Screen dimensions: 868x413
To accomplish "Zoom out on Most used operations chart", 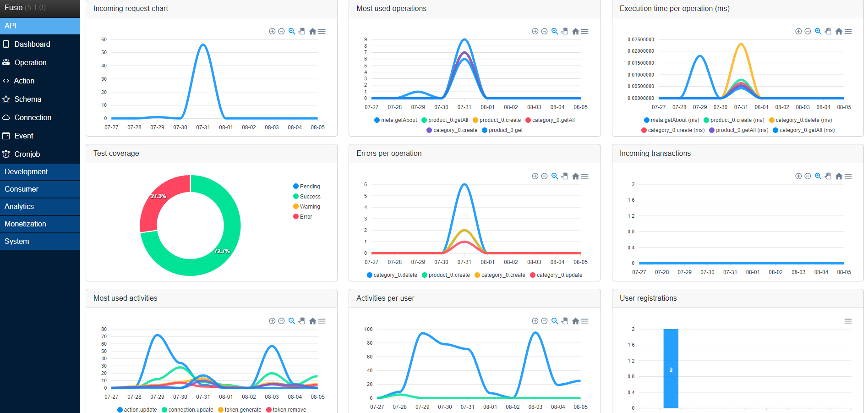I will (544, 31).
